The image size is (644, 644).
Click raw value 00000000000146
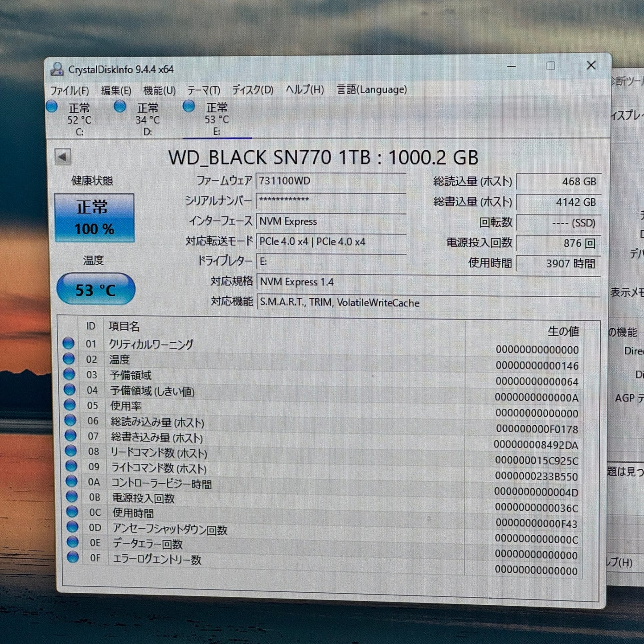(537, 366)
